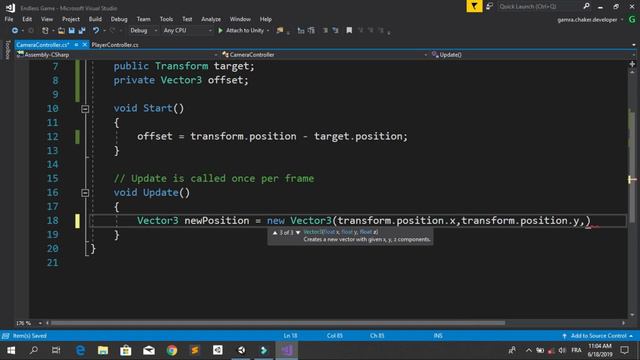Open Sublime Text from the taskbar

pyautogui.click(x=195, y=350)
